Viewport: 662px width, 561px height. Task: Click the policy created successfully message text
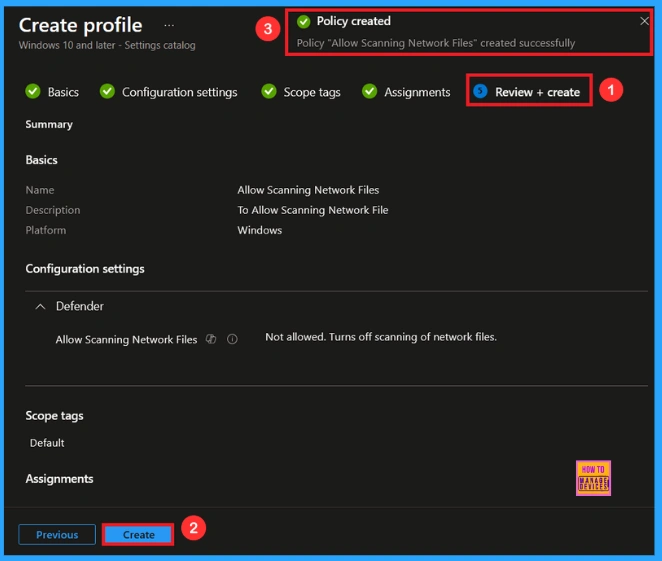(x=435, y=43)
